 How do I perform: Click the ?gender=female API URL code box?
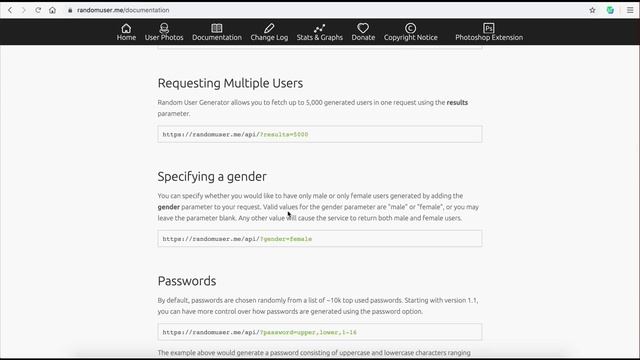pos(320,239)
